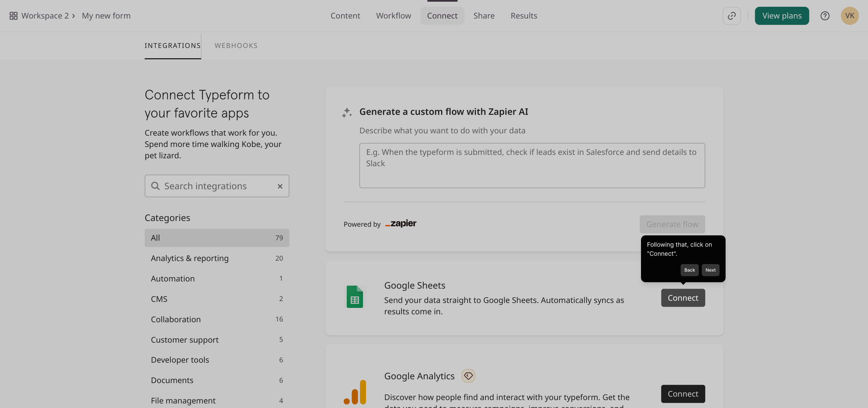Select the Connect tab

pyautogui.click(x=442, y=16)
